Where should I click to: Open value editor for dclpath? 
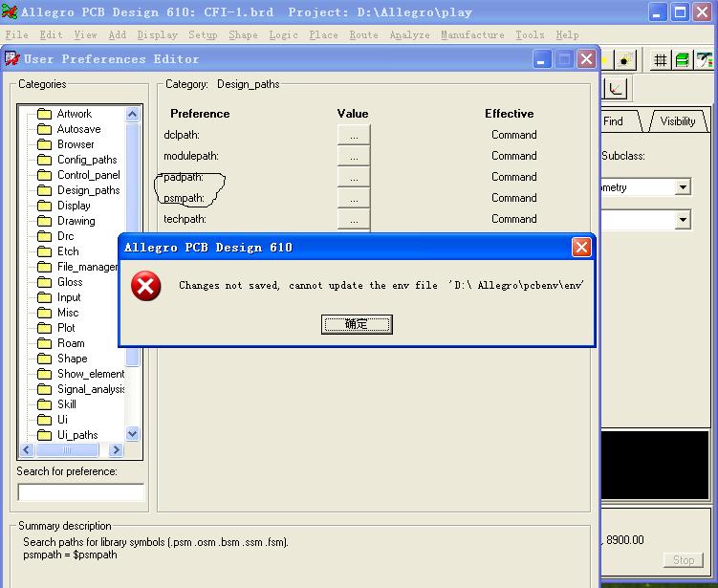(354, 135)
